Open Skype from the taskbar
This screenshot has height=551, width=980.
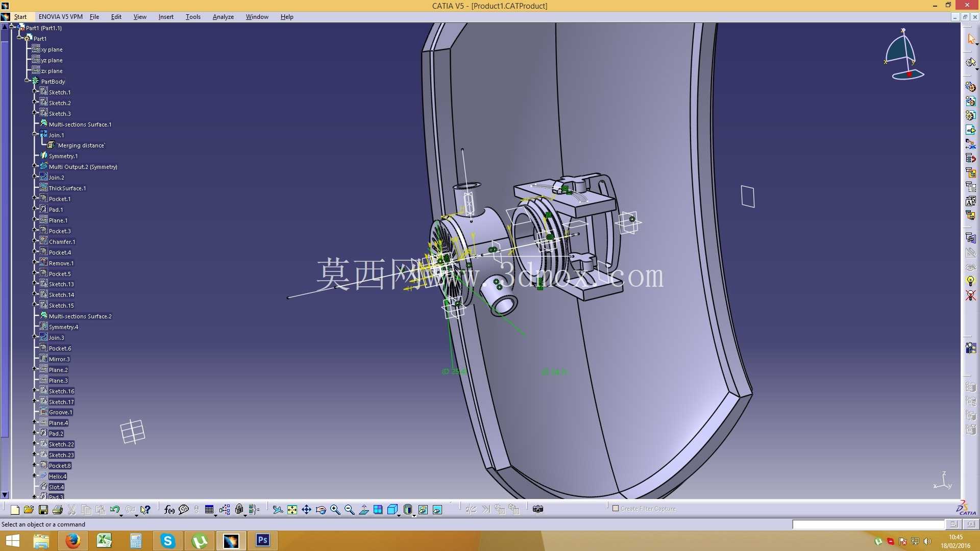pos(167,541)
